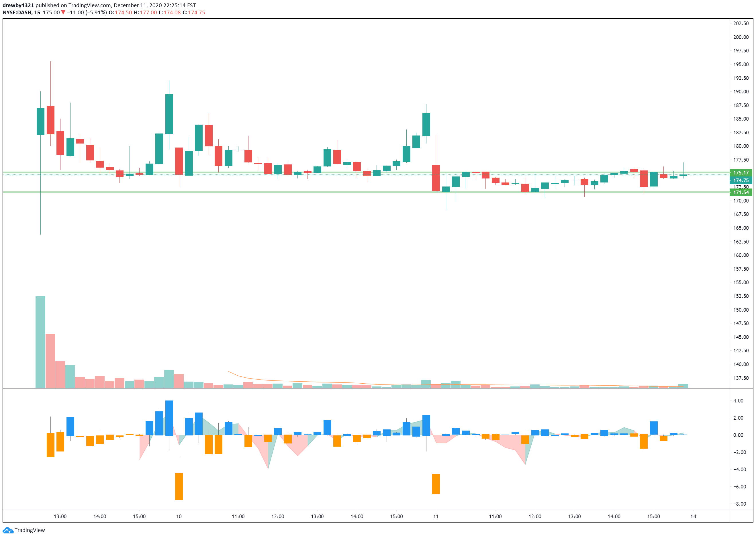Click the 165.00 price axis value
The height and width of the screenshot is (538, 756).
point(741,228)
